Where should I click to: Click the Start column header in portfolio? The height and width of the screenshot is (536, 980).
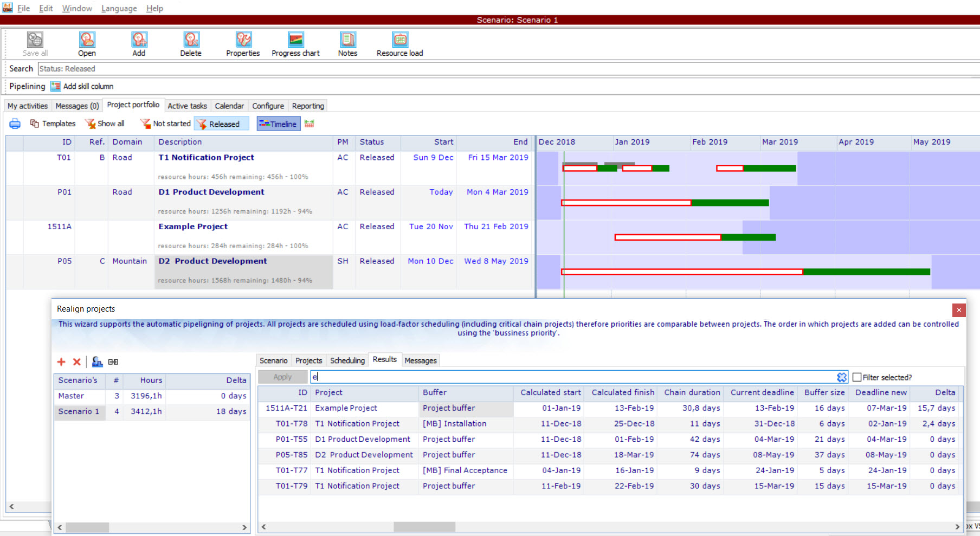pyautogui.click(x=428, y=142)
